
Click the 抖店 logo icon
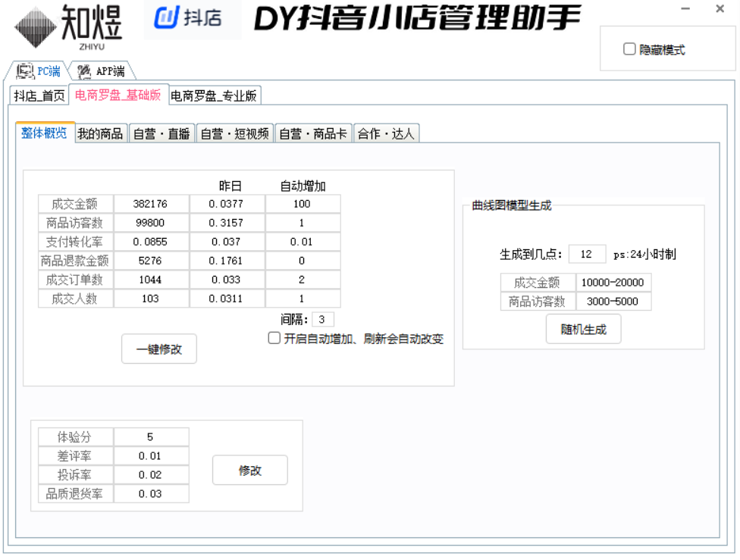pyautogui.click(x=167, y=18)
